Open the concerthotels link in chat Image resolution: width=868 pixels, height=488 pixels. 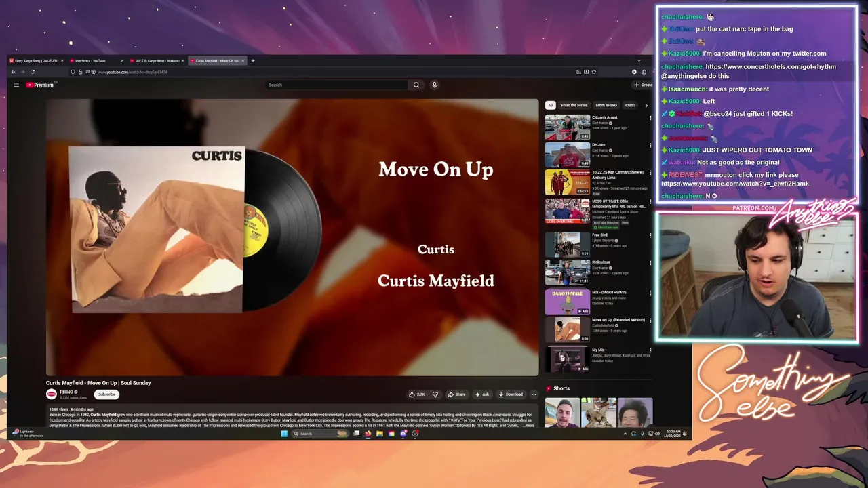pyautogui.click(x=770, y=66)
